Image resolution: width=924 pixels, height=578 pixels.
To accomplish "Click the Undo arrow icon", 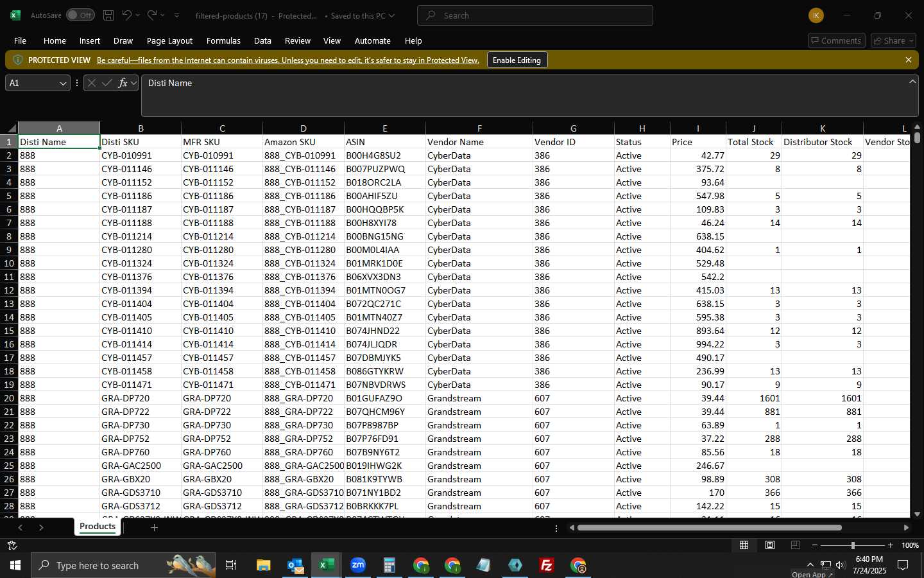I will click(127, 15).
